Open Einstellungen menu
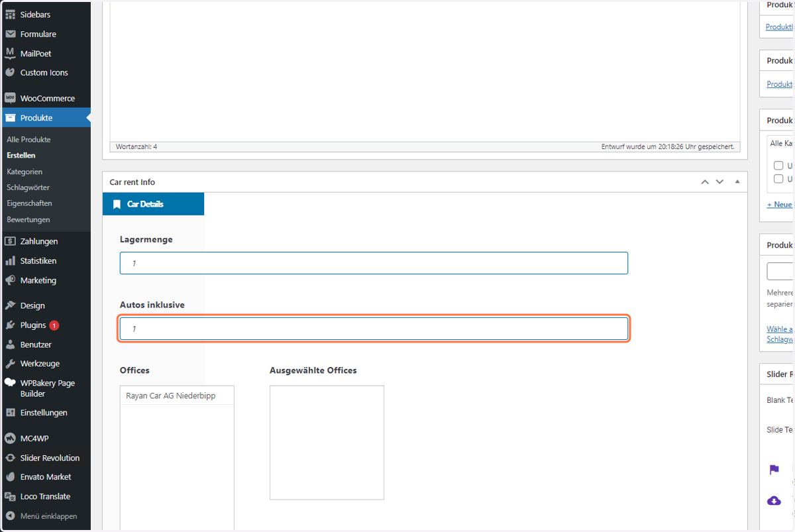Viewport: 795px width, 532px height. tap(45, 413)
